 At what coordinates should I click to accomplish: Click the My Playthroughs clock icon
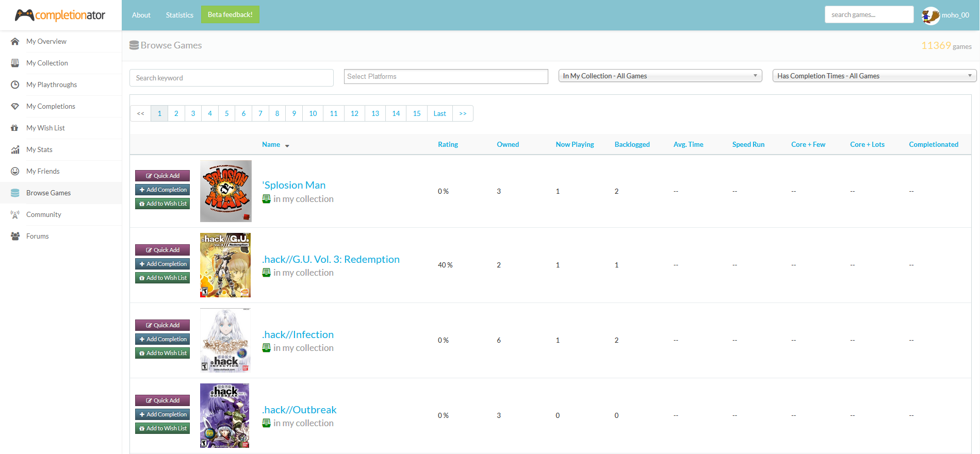click(x=15, y=85)
